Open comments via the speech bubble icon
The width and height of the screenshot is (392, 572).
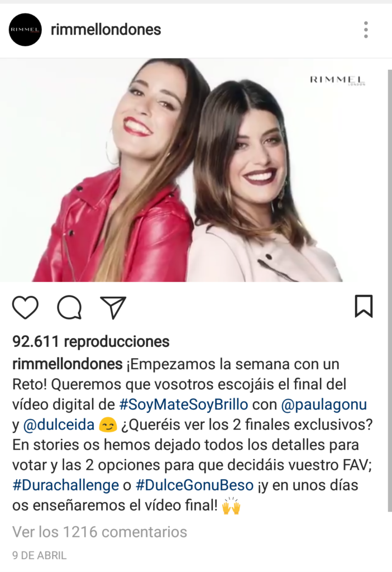(69, 307)
